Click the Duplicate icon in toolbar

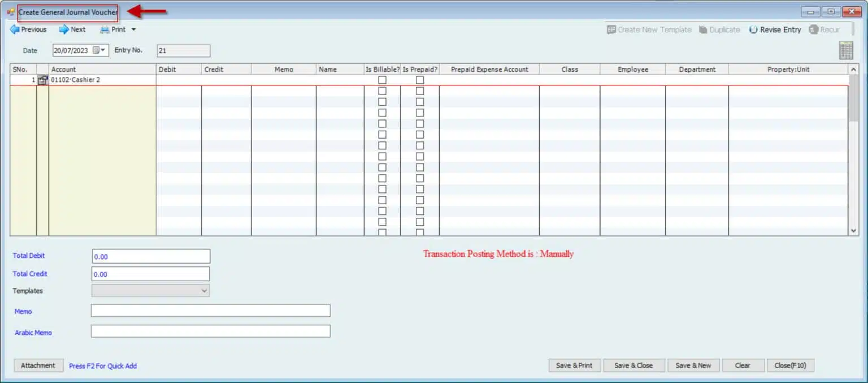tap(703, 30)
